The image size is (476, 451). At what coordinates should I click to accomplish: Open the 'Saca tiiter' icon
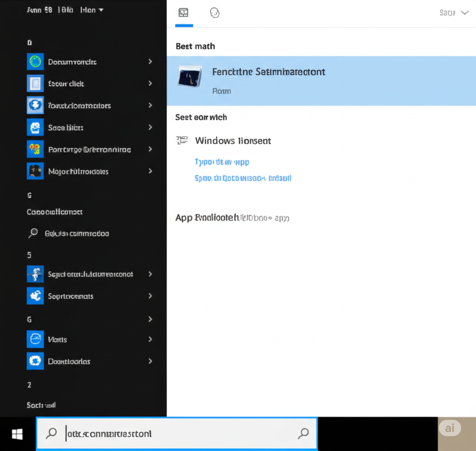[35, 127]
